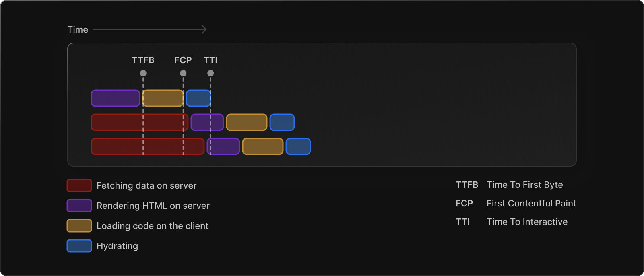
Task: Click the purple render block in the middle row
Action: coord(207,122)
